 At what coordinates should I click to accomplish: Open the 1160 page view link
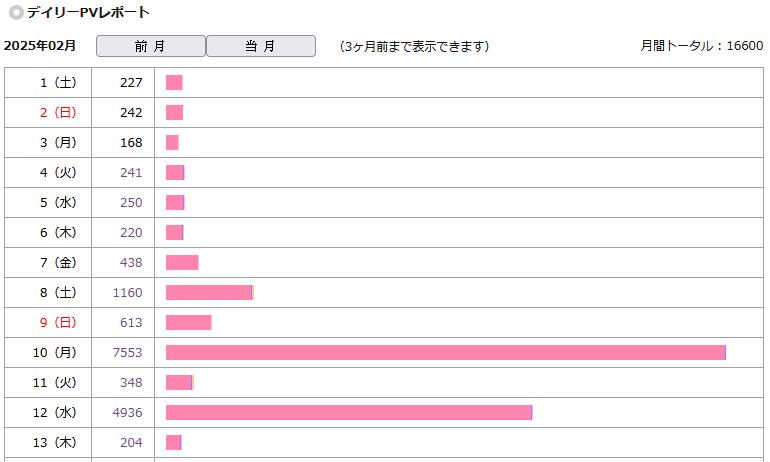tap(128, 293)
